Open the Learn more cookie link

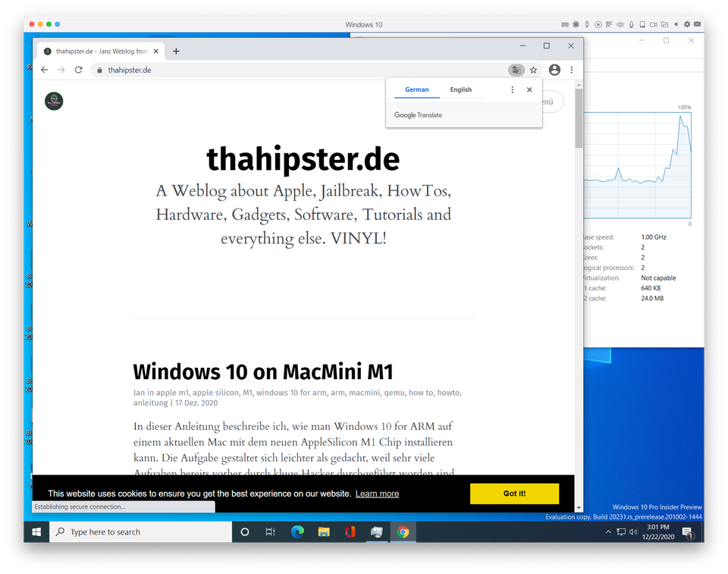pos(377,494)
